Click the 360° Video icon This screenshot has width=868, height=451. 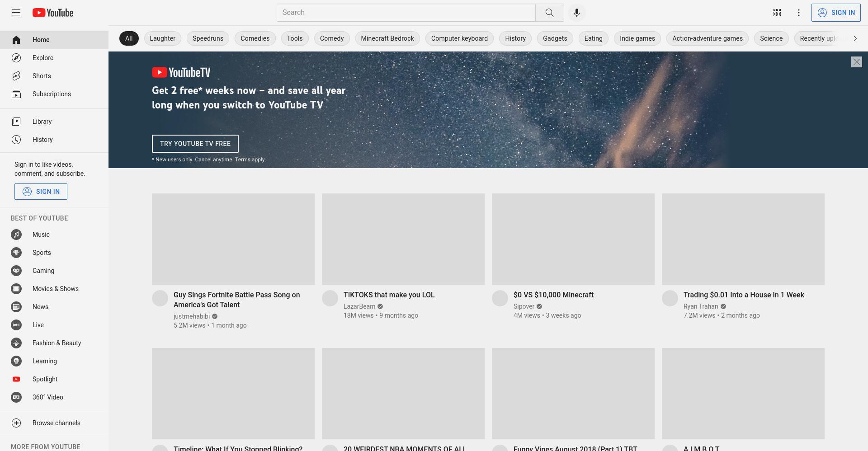(16, 397)
